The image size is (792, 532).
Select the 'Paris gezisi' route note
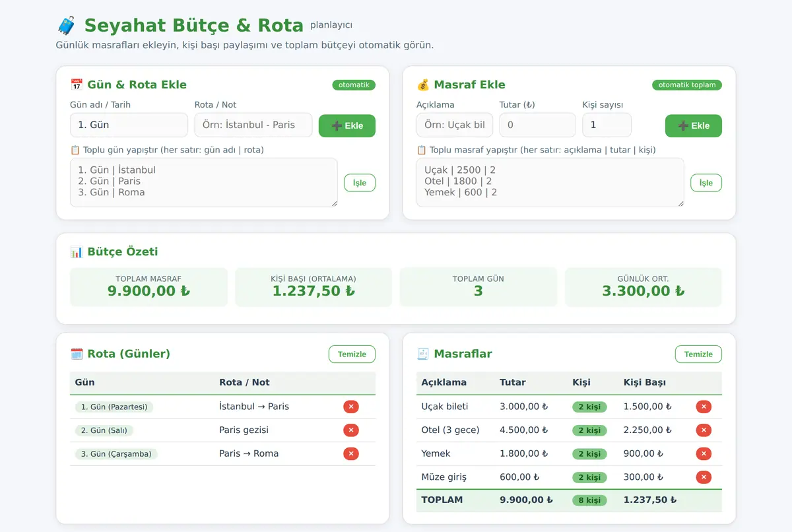point(244,430)
